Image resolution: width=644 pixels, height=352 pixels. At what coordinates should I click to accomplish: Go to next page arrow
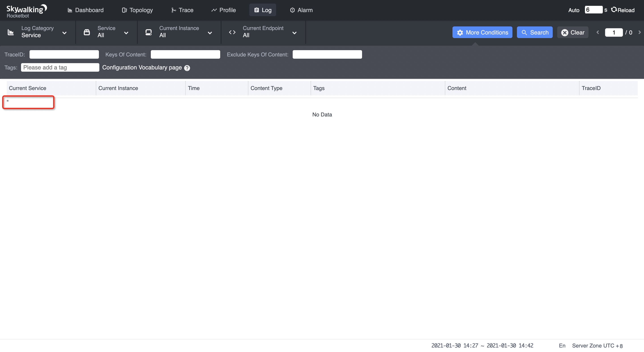point(640,32)
